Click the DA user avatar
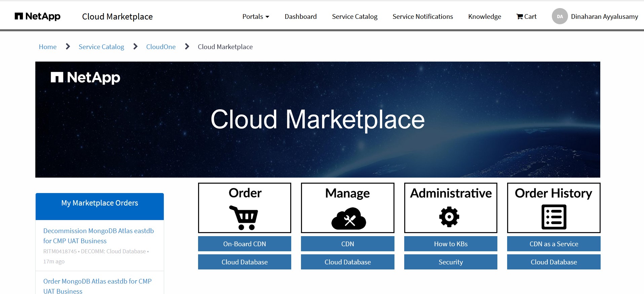The width and height of the screenshot is (644, 294). click(x=560, y=16)
